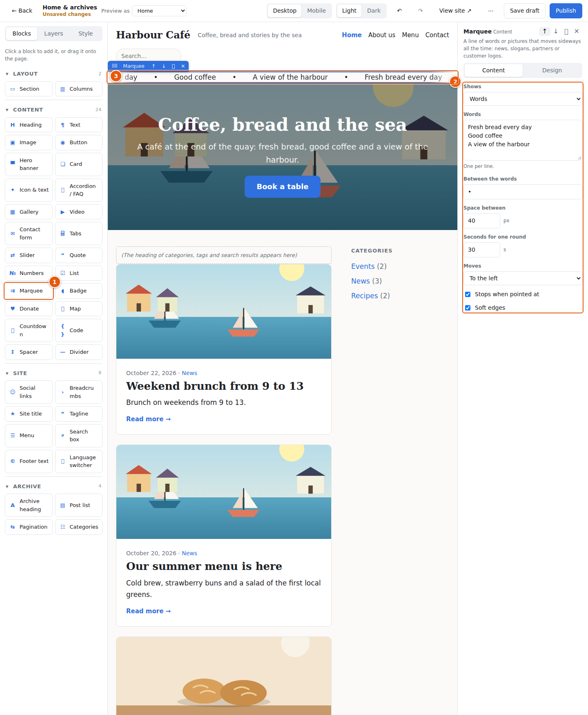Insert a Video block
Image resolution: width=588 pixels, height=715 pixels.
point(79,212)
